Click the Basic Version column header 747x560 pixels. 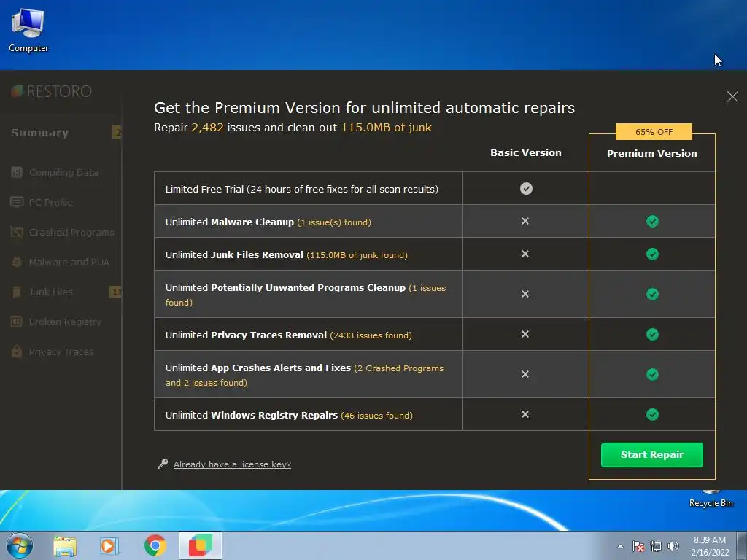(526, 153)
